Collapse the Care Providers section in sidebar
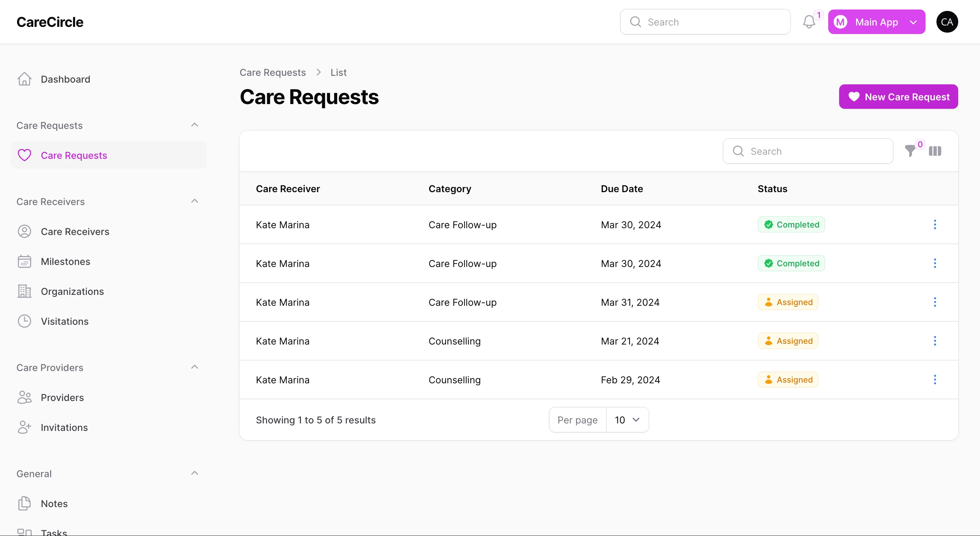The image size is (980, 536). pos(195,366)
